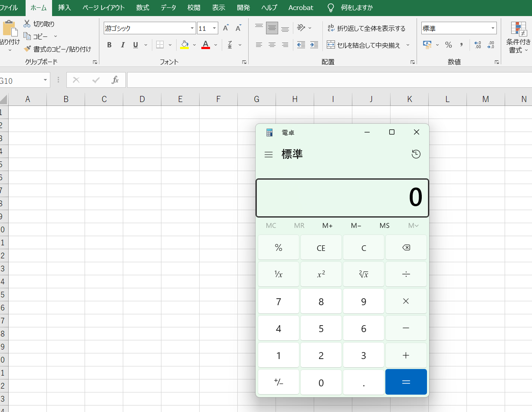Switch to the データ tab
Screen dimensions: 532x412
168,8
